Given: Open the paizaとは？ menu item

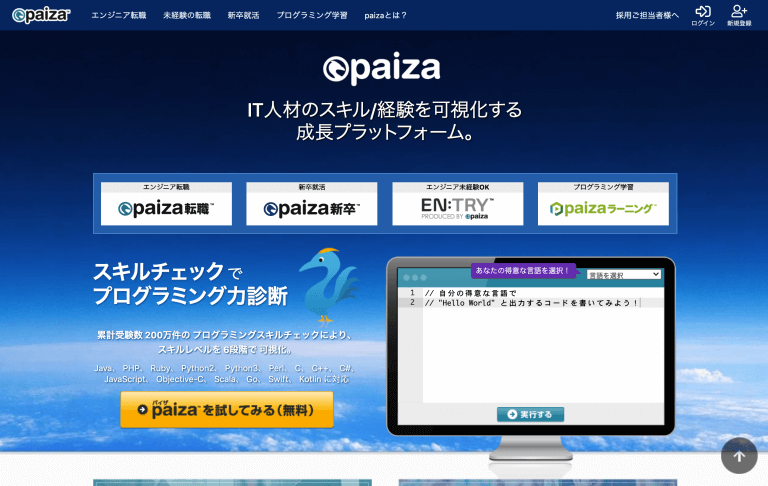Looking at the screenshot, I should click(385, 15).
